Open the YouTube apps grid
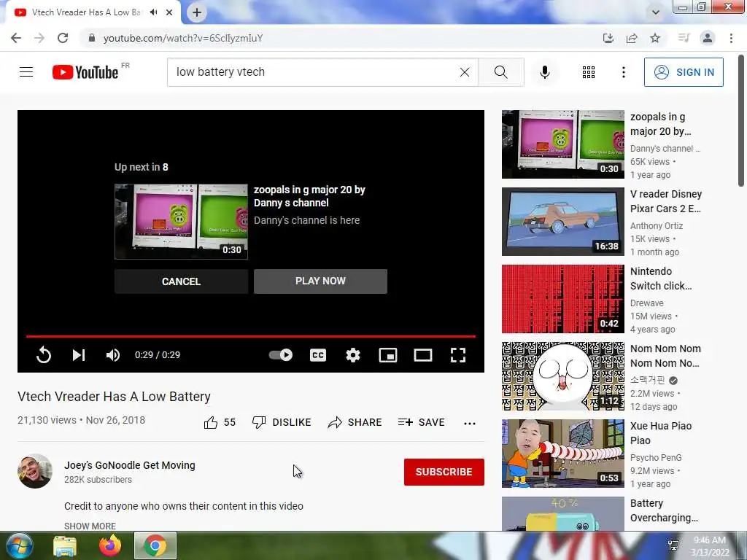The image size is (747, 560). coord(589,72)
